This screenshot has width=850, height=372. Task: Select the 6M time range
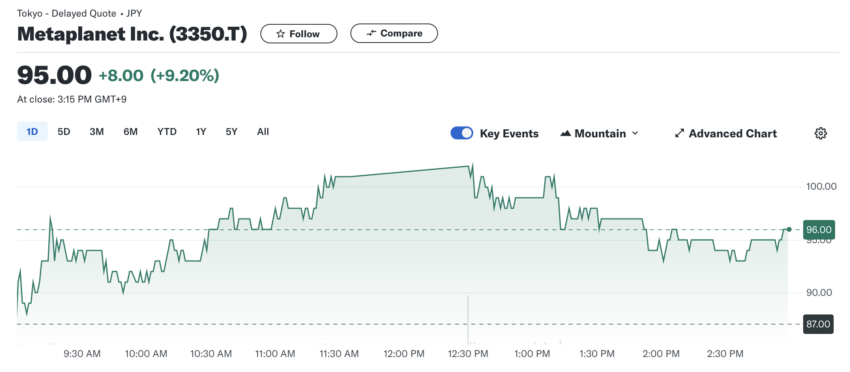(x=130, y=132)
